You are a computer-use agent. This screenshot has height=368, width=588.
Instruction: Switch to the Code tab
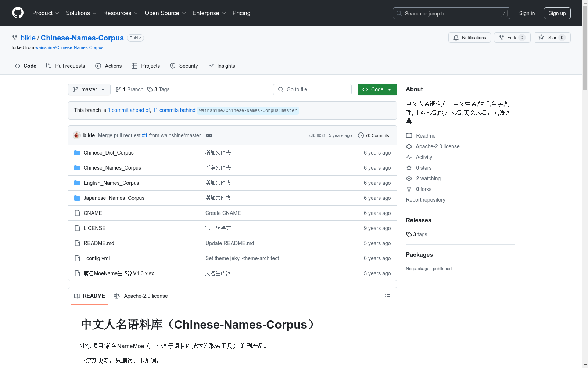tap(26, 66)
